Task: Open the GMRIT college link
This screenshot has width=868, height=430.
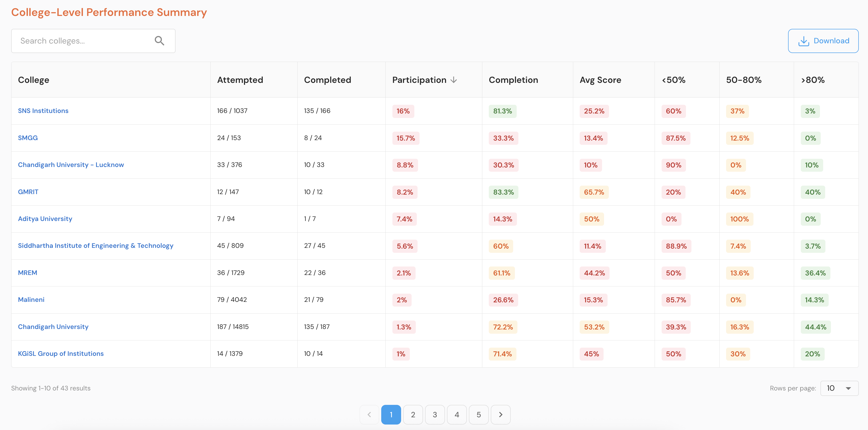Action: pyautogui.click(x=28, y=192)
